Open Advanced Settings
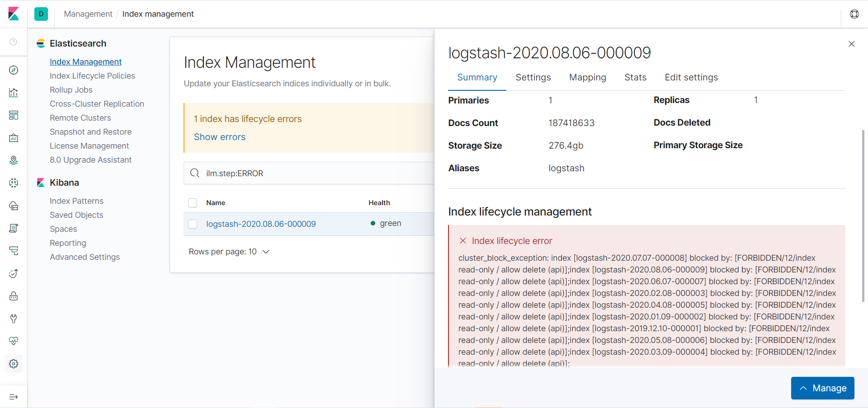This screenshot has width=868, height=408. tap(85, 257)
